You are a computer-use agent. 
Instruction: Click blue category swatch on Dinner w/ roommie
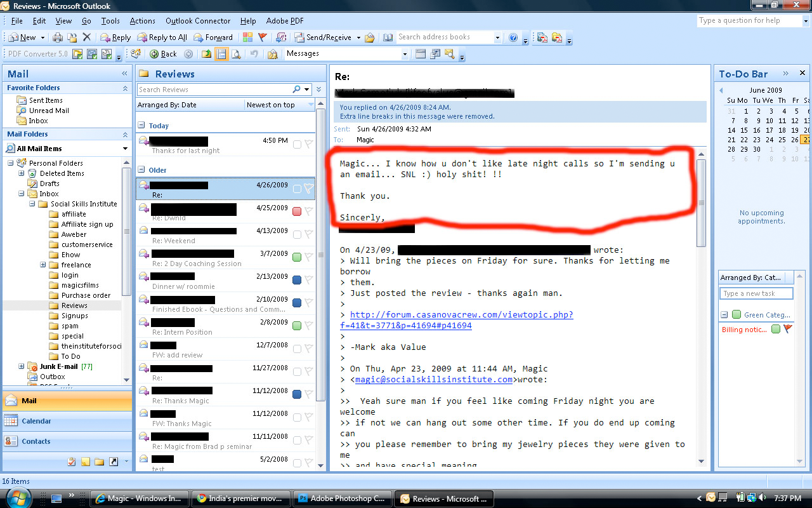[x=297, y=280]
